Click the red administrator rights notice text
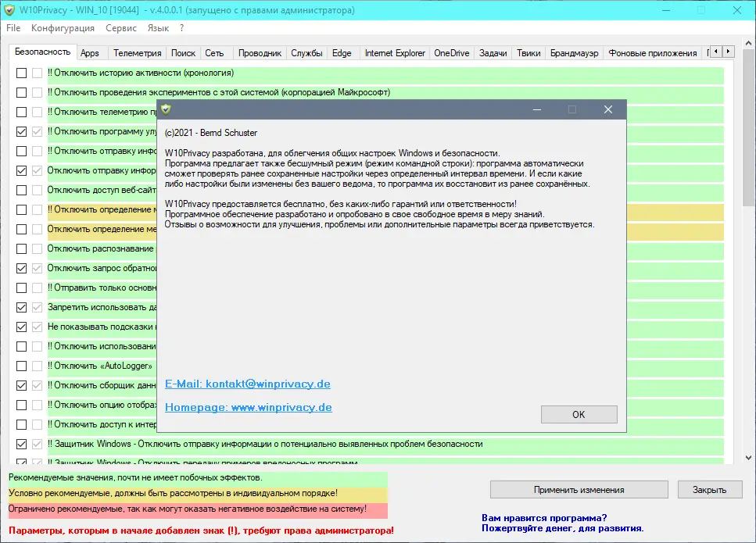This screenshot has width=756, height=543. pyautogui.click(x=201, y=530)
